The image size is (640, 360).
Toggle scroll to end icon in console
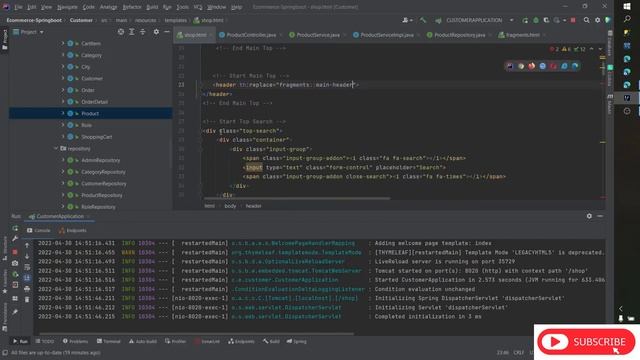point(27,278)
